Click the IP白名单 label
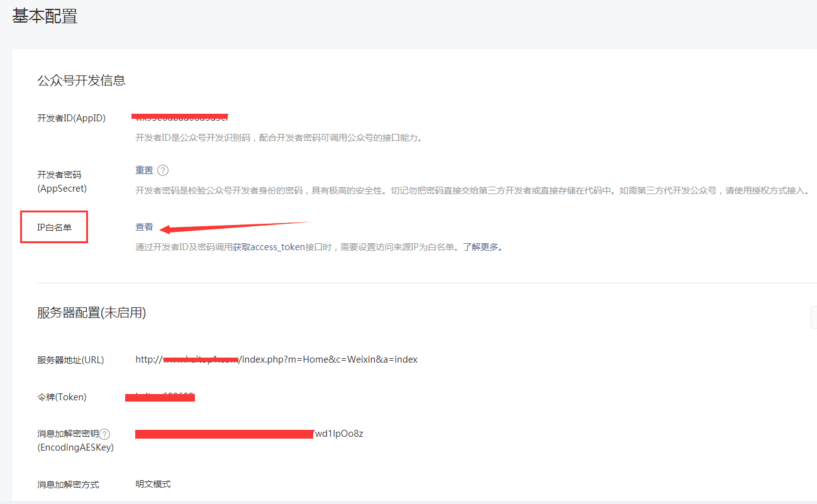 pos(54,227)
